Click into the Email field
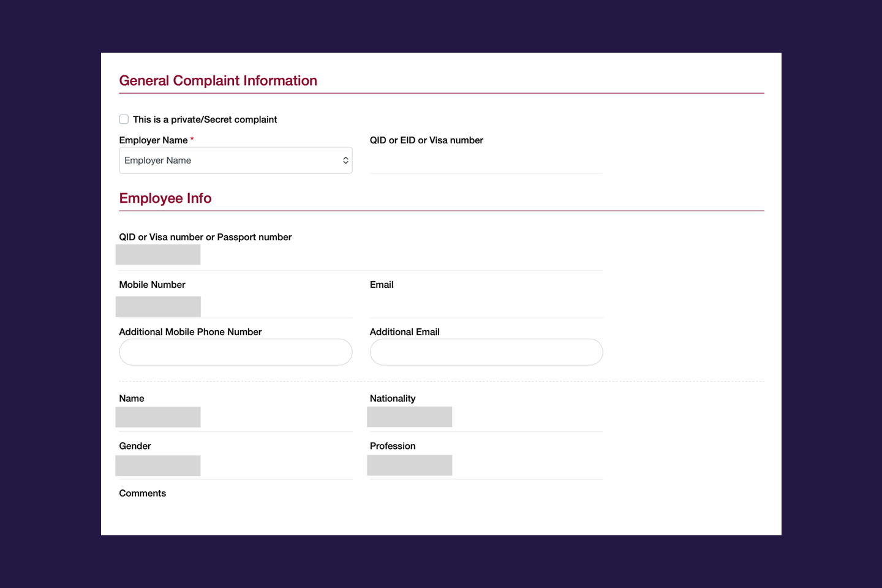Screen dimensions: 882x588 tap(486, 306)
